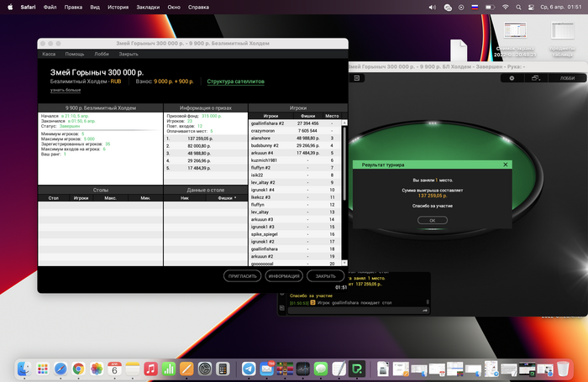Screen dimensions: 588x382
Task: Open Activity Monitor in the dock
Action: pos(303,369)
